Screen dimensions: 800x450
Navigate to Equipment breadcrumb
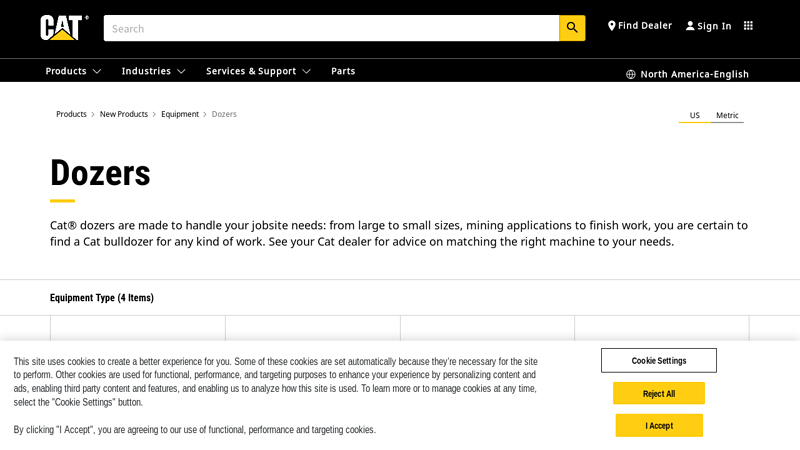tap(180, 114)
